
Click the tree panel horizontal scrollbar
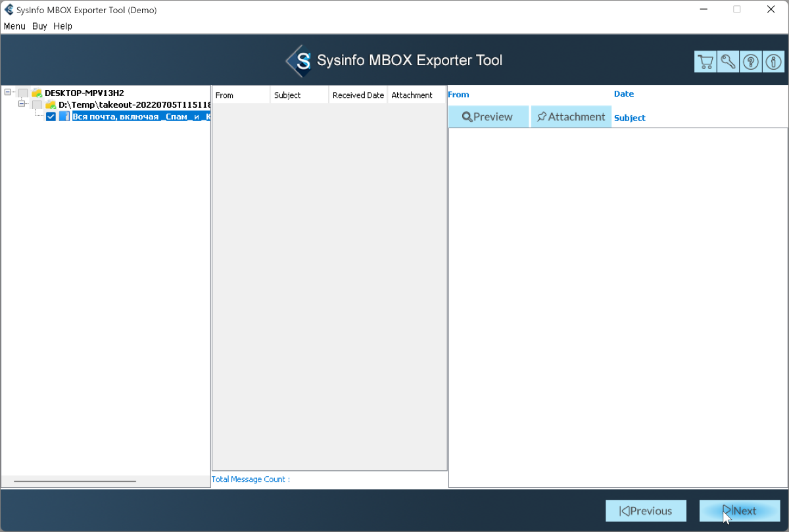(75, 481)
